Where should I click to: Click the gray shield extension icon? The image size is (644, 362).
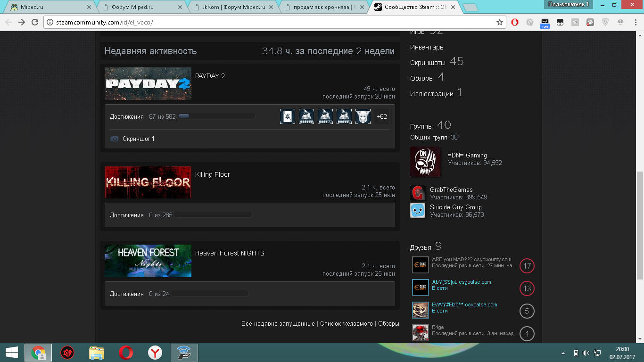point(605,22)
